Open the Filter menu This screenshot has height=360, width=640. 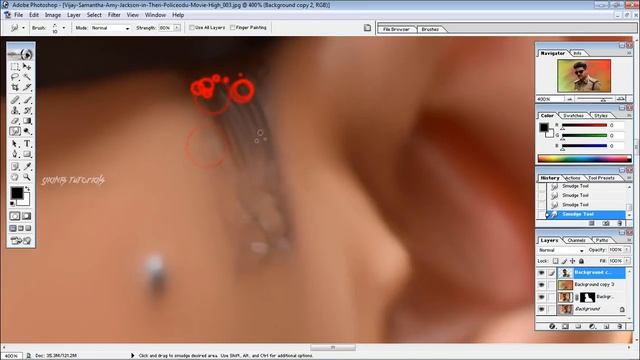tap(114, 15)
